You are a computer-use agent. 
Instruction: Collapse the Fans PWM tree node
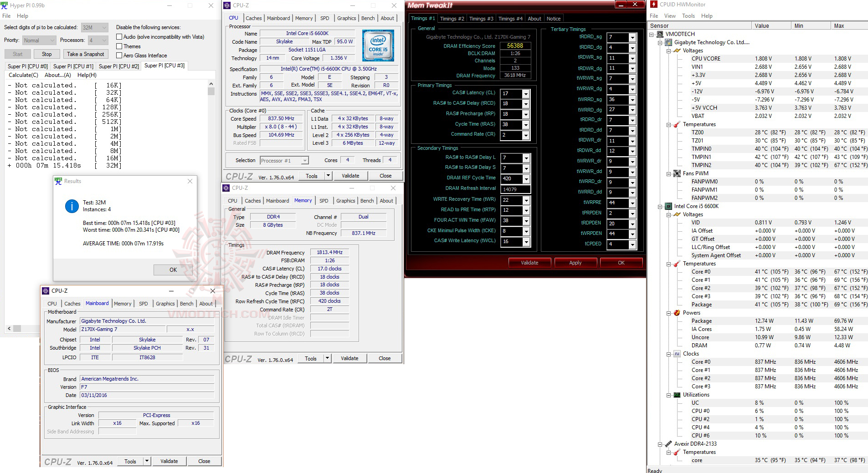(668, 173)
